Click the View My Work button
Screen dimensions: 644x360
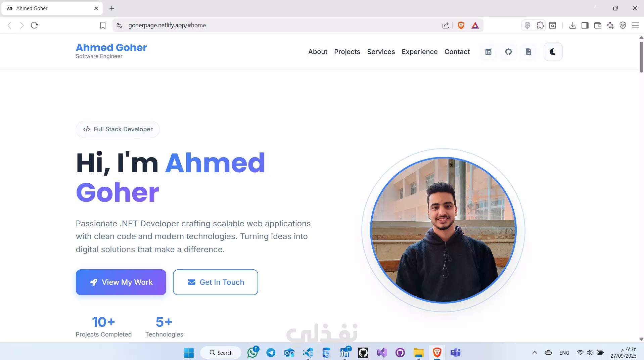(121, 282)
